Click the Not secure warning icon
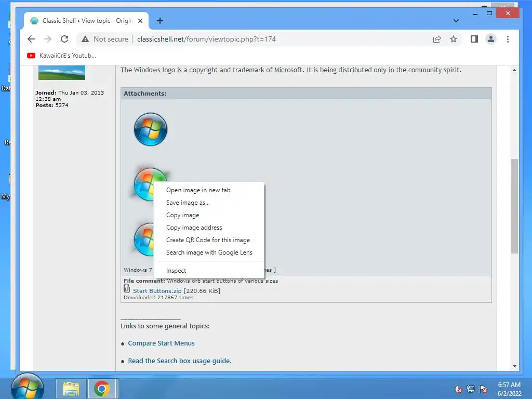This screenshot has width=532, height=399. (x=85, y=39)
